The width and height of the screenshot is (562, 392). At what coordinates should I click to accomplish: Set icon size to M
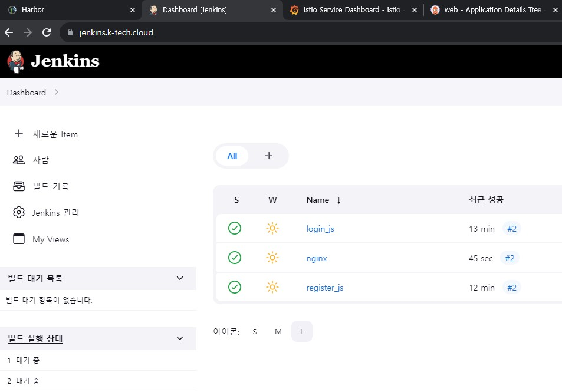point(278,331)
